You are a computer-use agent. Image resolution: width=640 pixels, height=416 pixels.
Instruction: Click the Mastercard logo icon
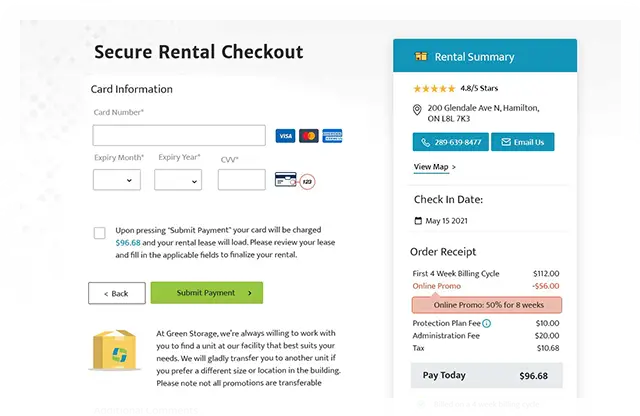[x=309, y=136]
